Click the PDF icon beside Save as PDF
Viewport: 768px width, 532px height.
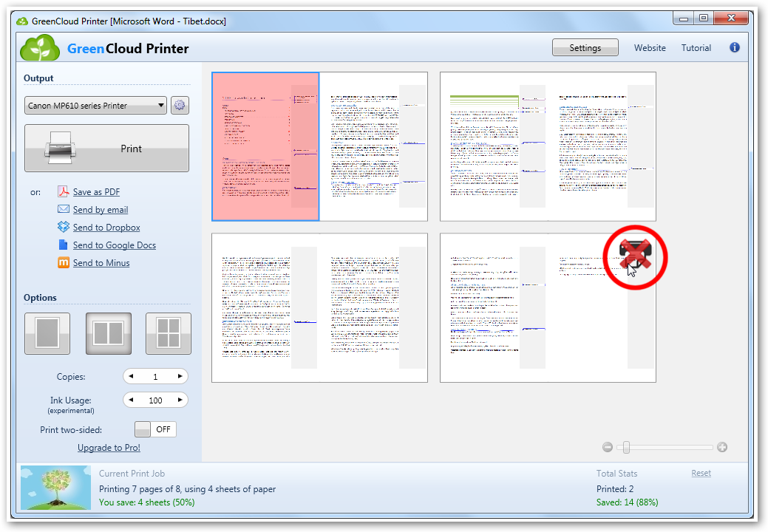[x=63, y=191]
